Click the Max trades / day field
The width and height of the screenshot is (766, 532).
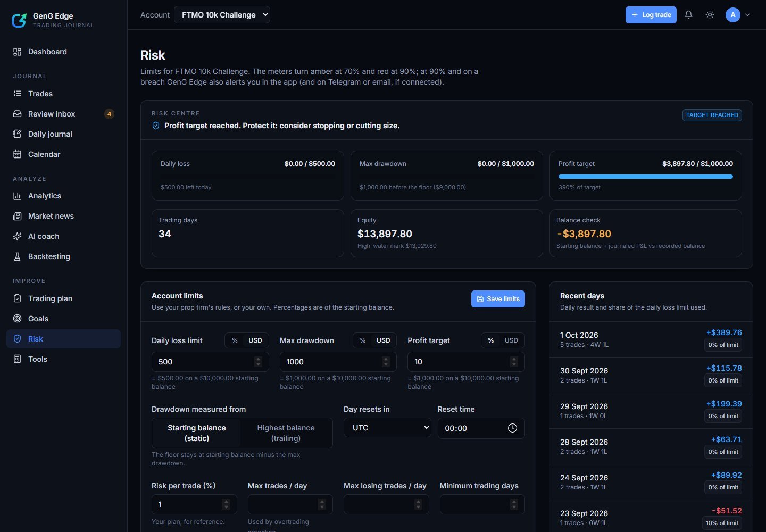tap(290, 504)
